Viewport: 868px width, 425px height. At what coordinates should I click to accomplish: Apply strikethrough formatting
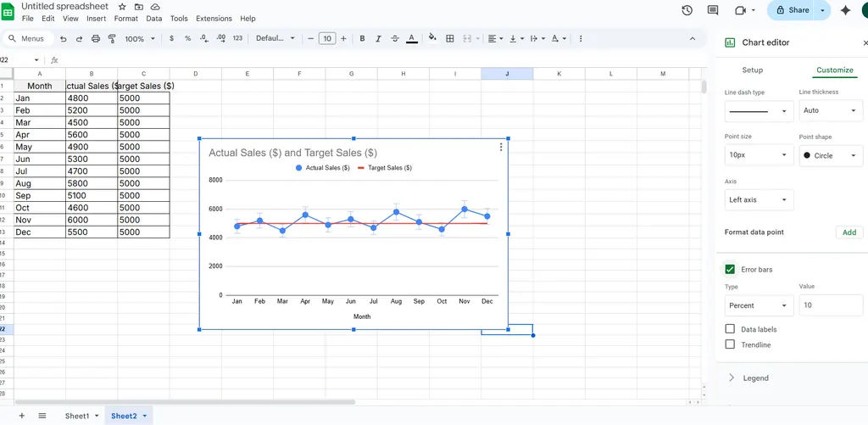(395, 38)
